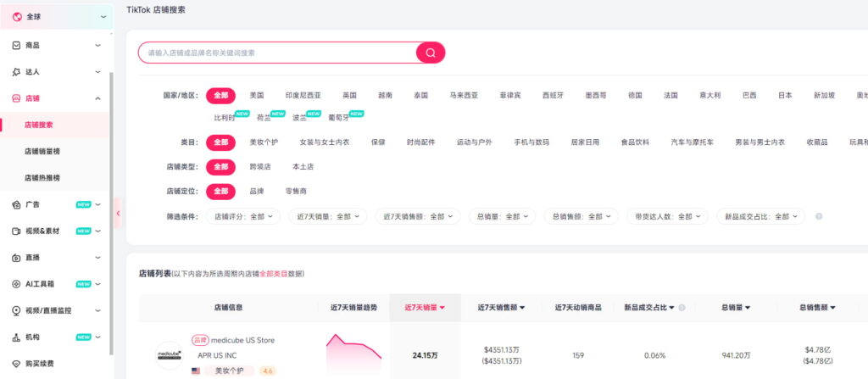This screenshot has width=868, height=379.
Task: Click the 视频/直播监控 monitoring icon in sidebar
Action: click(16, 311)
